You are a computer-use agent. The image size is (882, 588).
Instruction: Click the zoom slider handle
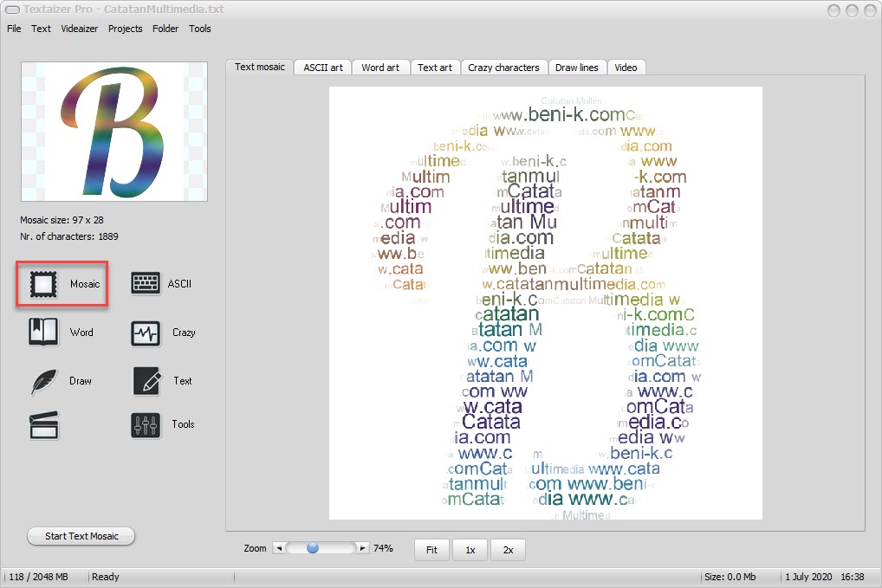[x=313, y=547]
